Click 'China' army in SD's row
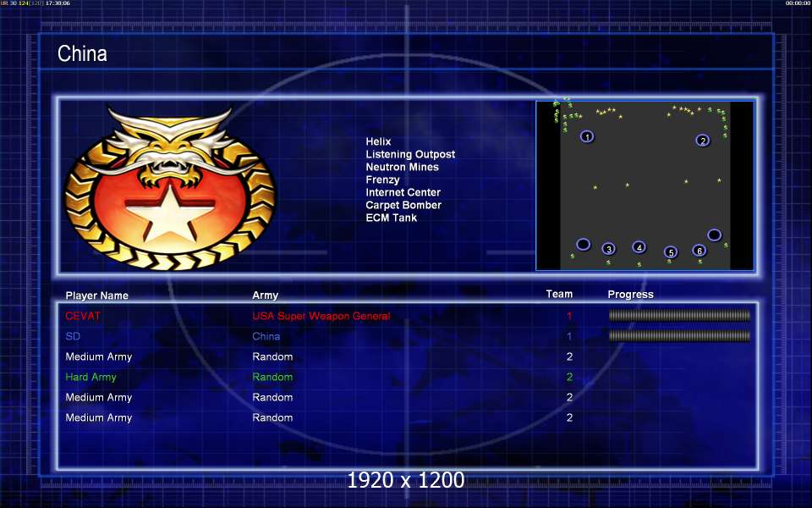The width and height of the screenshot is (812, 508). point(266,336)
